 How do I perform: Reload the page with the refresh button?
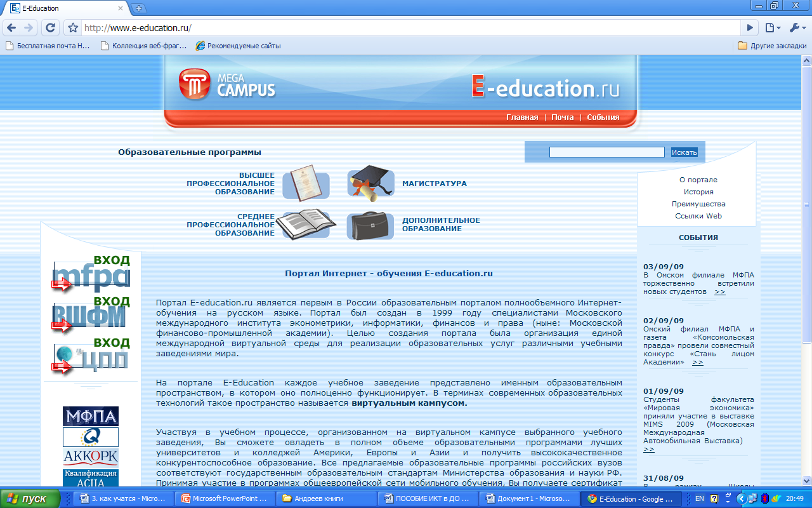coord(49,27)
